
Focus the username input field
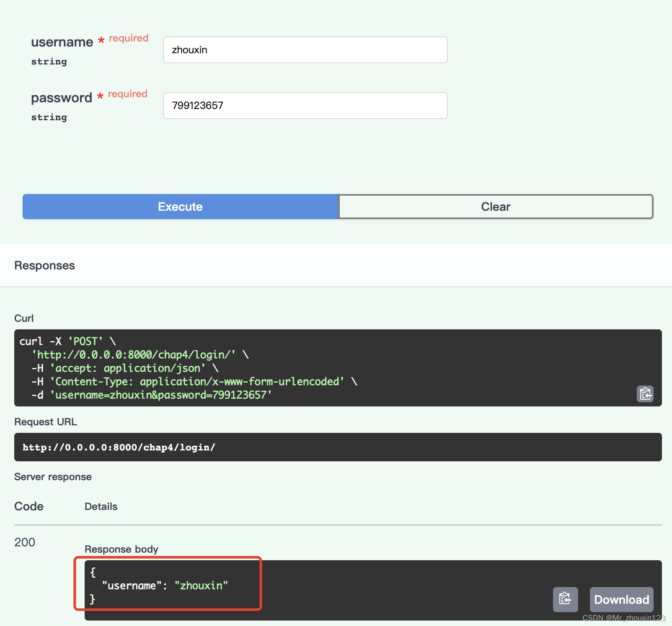305,50
